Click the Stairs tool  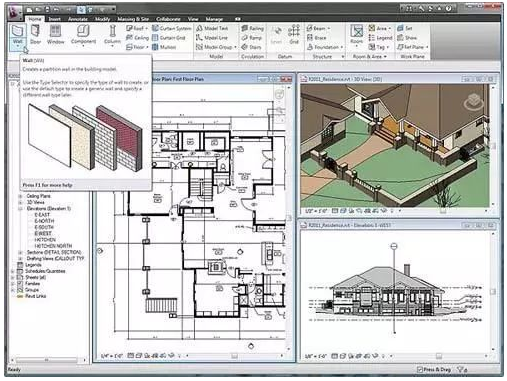(252, 47)
